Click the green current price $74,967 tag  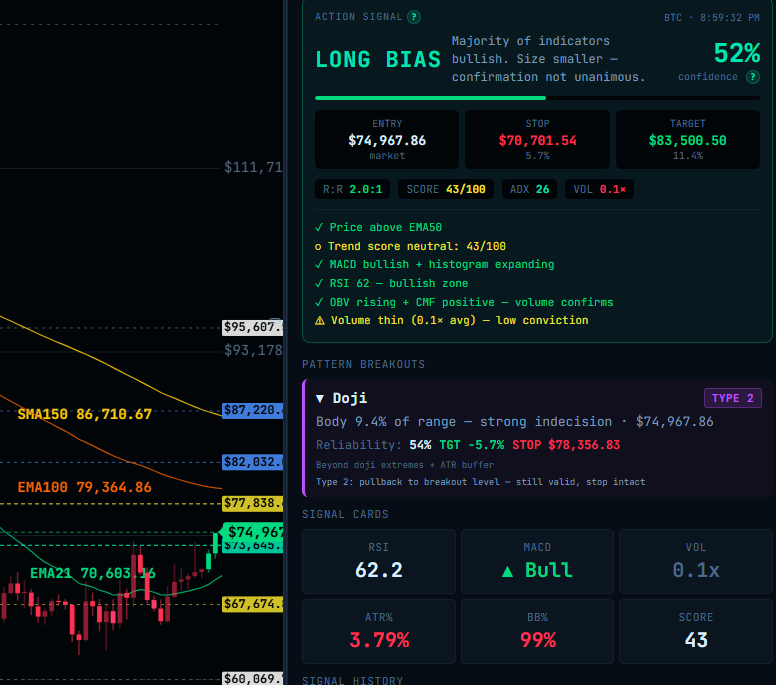[253, 532]
